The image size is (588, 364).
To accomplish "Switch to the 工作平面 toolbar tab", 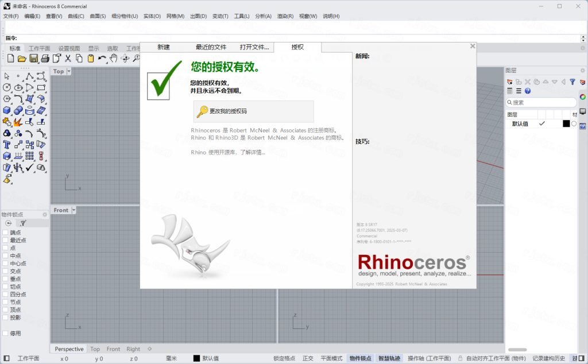I will tap(40, 48).
